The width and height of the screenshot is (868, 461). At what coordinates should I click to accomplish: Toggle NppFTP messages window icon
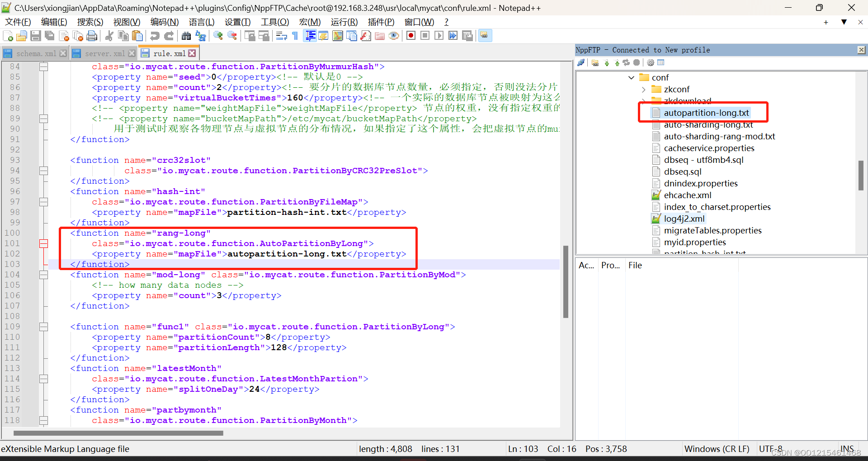[x=661, y=63]
